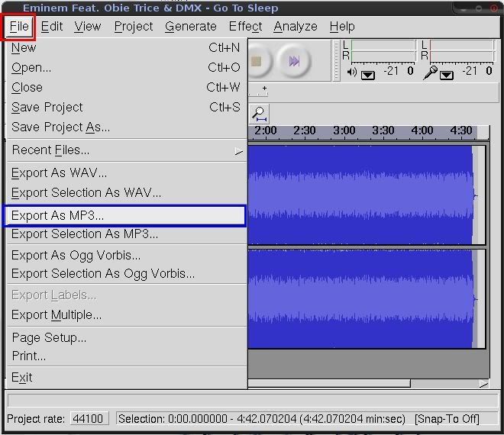Open the Project menu
This screenshot has height=435, width=504.
pyautogui.click(x=134, y=27)
